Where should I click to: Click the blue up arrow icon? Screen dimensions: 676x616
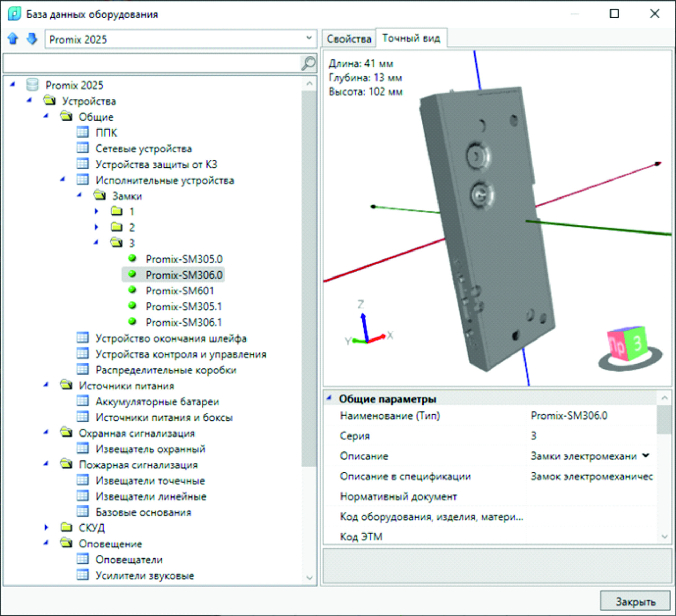[x=13, y=38]
